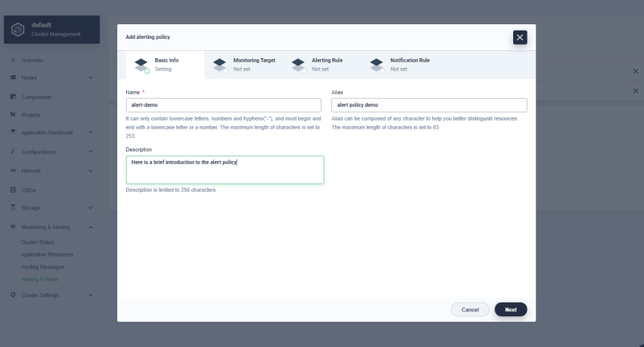The width and height of the screenshot is (644, 347).
Task: Click the 'Alias' field label
Action: (337, 92)
